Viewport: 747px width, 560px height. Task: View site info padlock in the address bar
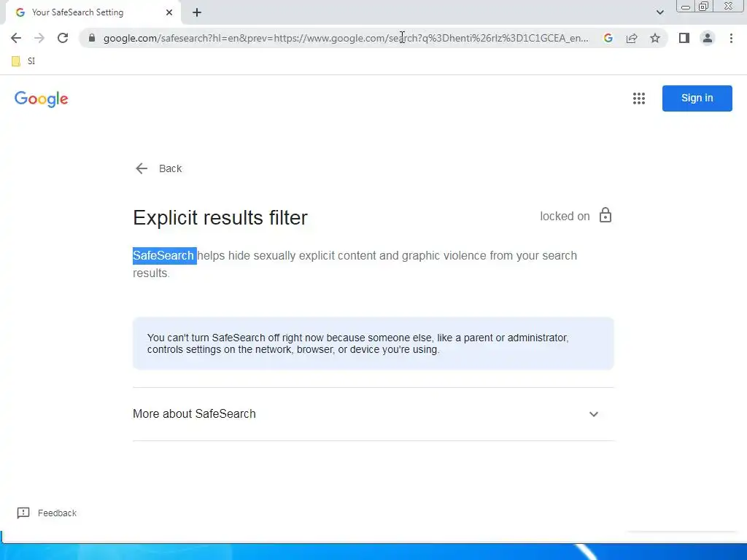[x=92, y=38]
